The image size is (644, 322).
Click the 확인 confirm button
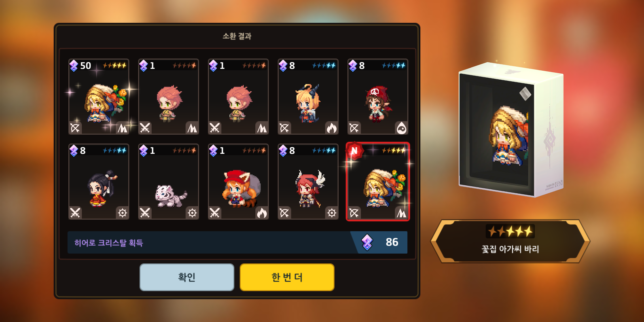[x=187, y=277]
